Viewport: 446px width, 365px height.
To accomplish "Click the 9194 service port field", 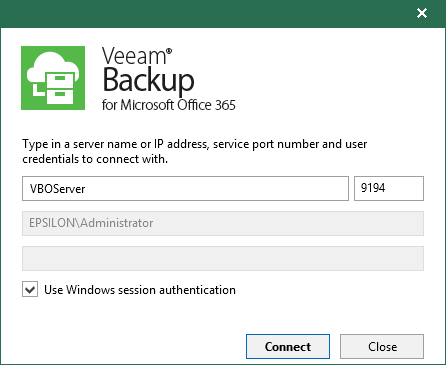I will click(389, 189).
